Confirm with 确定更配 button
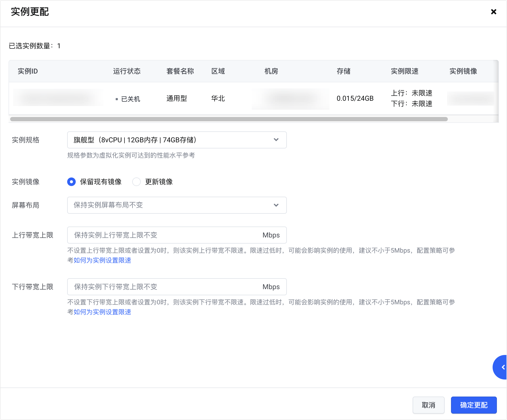Viewport: 507px width, 420px height. pos(474,405)
